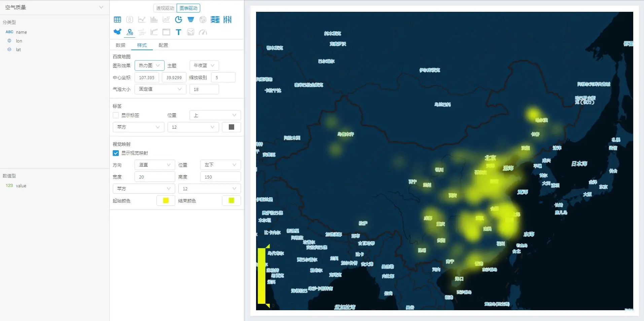This screenshot has width=644, height=321.
Task: Click the center latitude field 39.9299
Action: [x=174, y=77]
